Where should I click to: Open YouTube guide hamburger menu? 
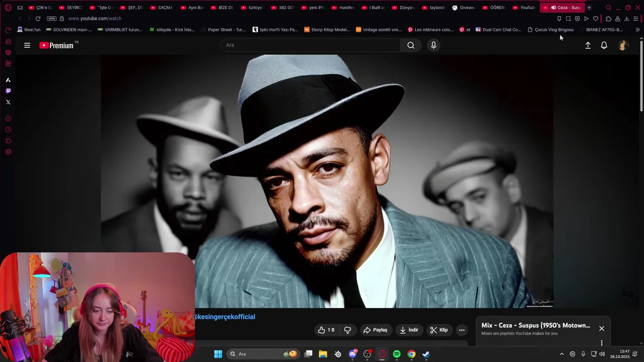(27, 45)
